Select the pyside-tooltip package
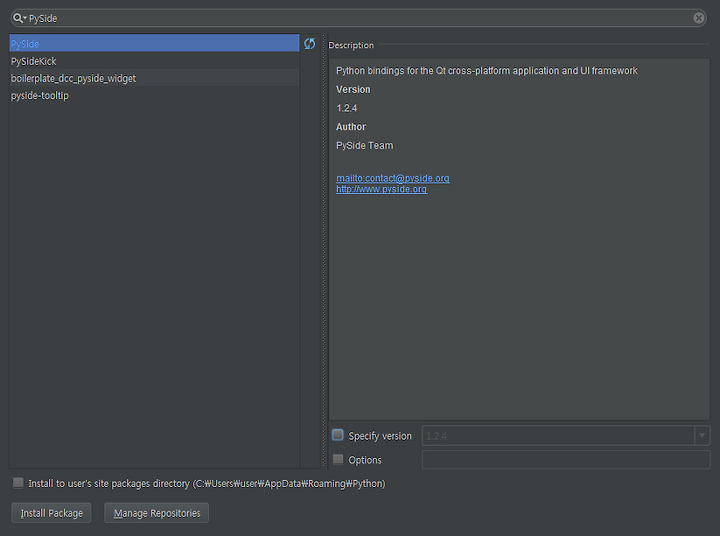This screenshot has width=720, height=536. tap(154, 96)
